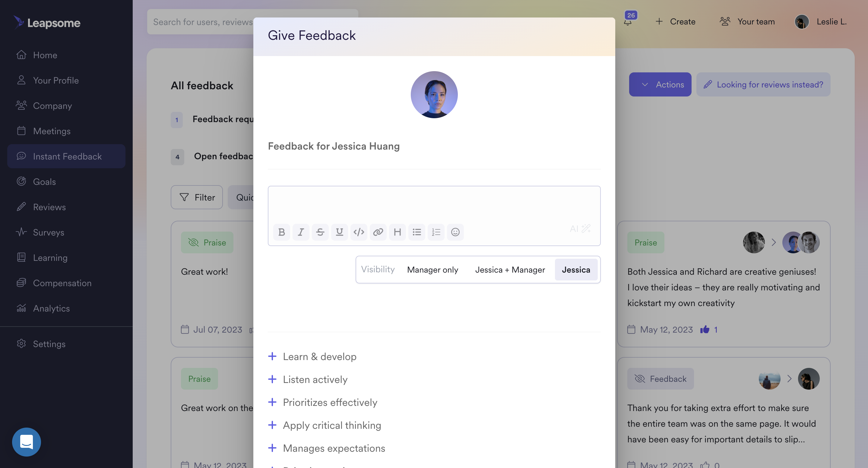Toggle bold formatting in feedback editor

click(282, 232)
